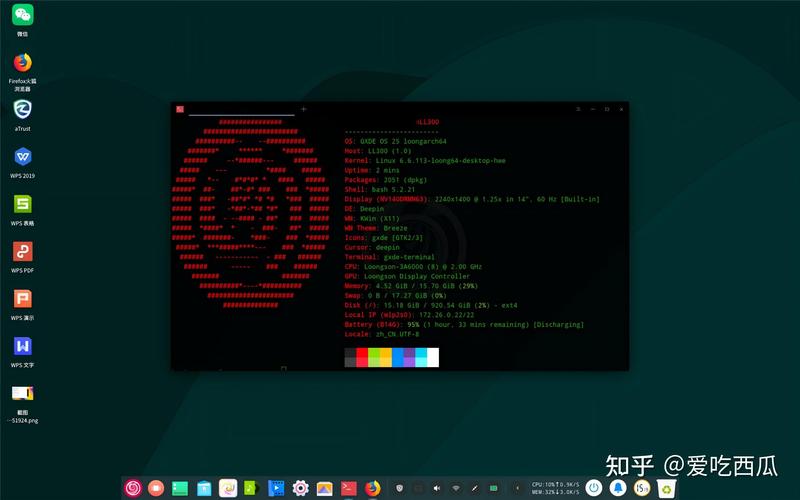Click the red terminal icon in dock
Image resolution: width=800 pixels, height=500 pixels.
349,488
